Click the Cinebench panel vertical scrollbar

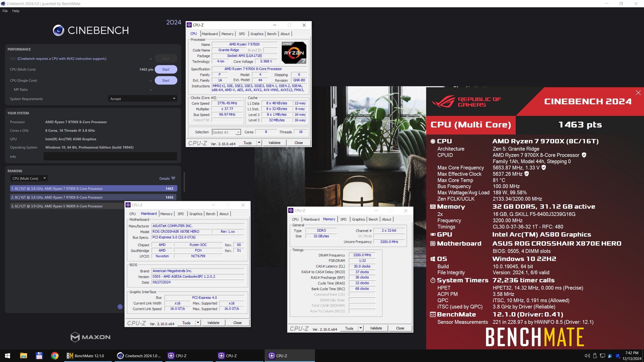tap(184, 182)
